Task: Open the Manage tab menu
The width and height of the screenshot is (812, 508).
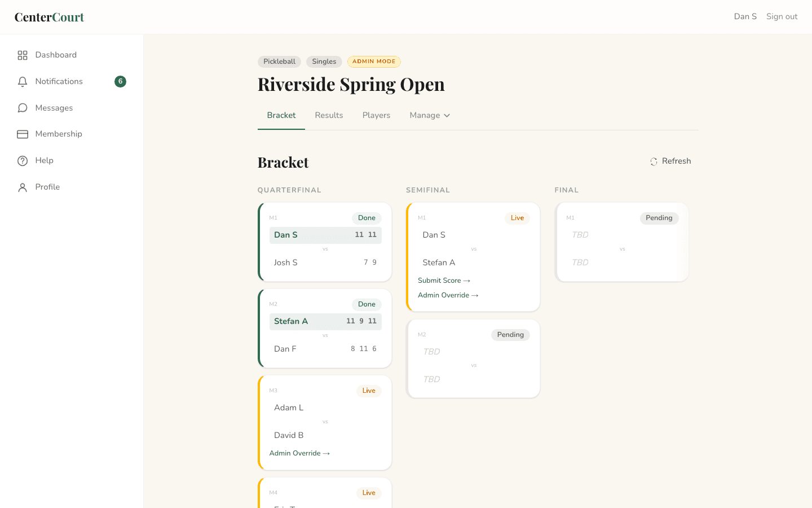Action: pyautogui.click(x=430, y=115)
